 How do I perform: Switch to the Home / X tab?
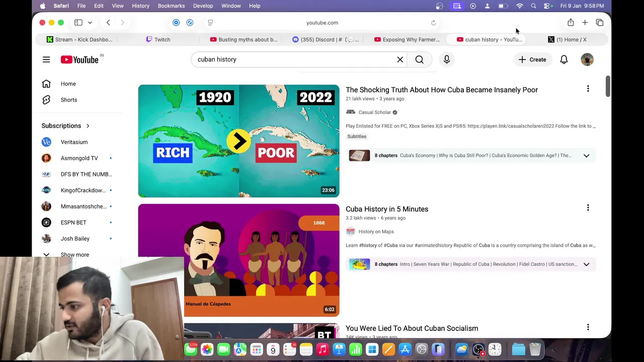tap(567, 39)
